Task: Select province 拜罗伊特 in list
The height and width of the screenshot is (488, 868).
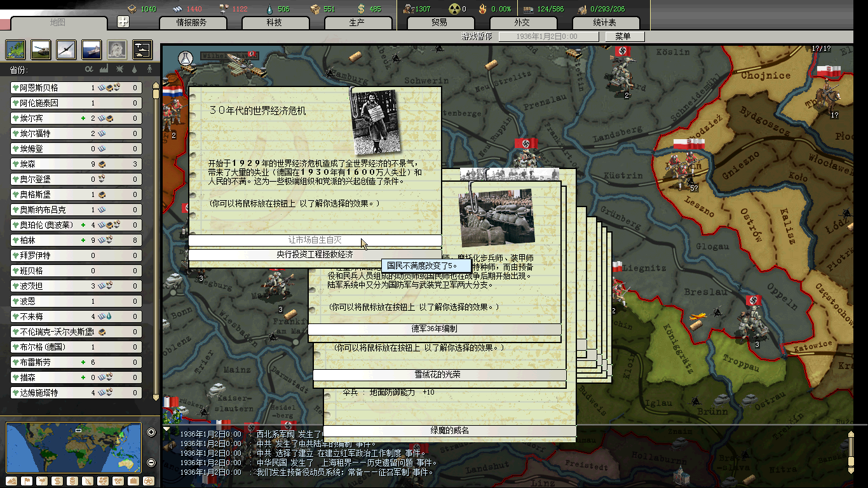Action: 76,255
